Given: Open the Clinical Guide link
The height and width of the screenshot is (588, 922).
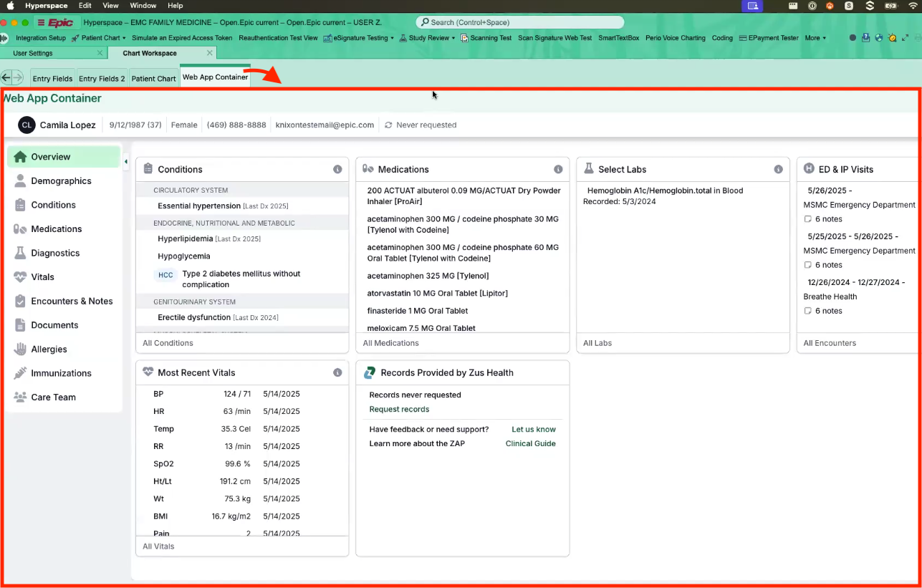Looking at the screenshot, I should click(x=531, y=444).
